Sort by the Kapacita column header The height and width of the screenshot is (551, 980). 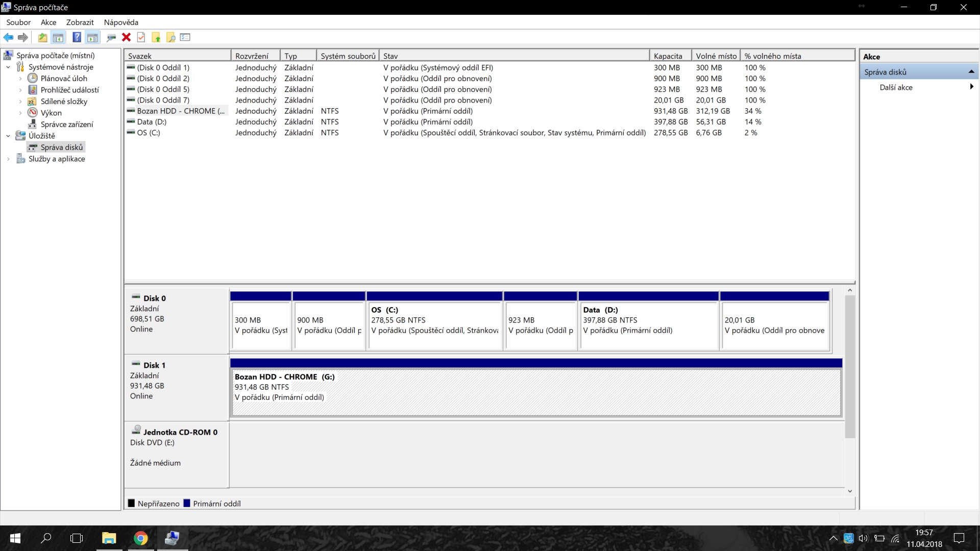(x=668, y=56)
